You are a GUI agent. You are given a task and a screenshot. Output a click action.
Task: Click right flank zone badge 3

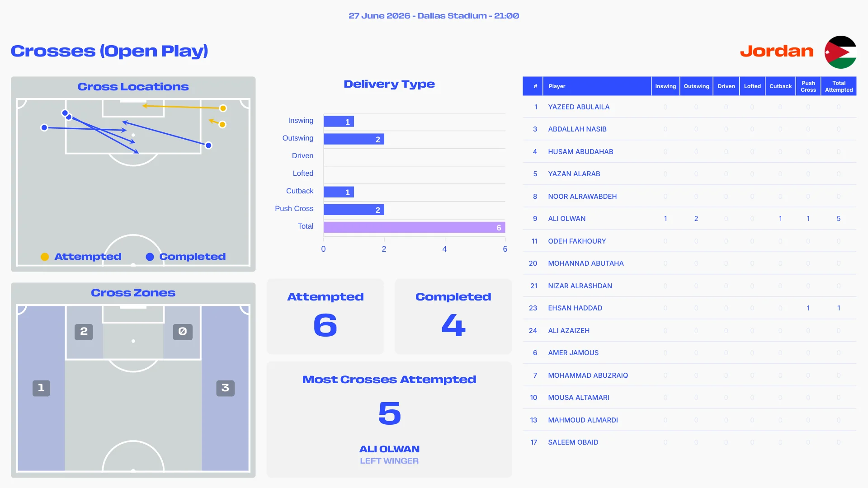(x=225, y=388)
